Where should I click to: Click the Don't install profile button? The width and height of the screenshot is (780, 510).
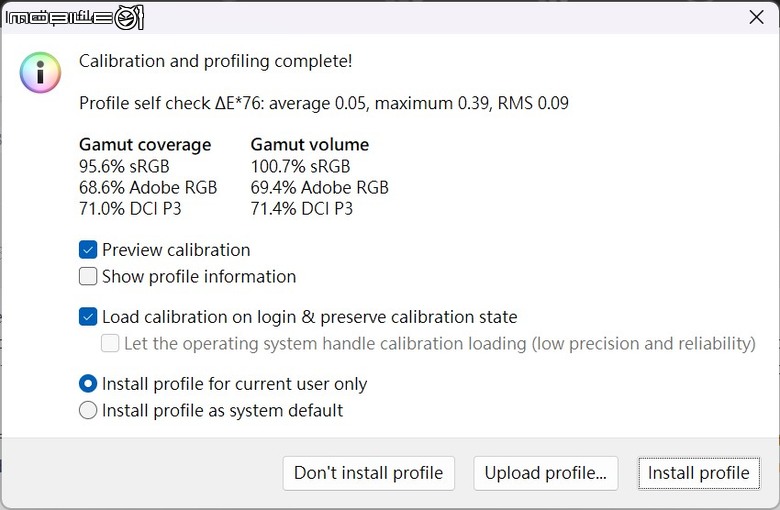[x=369, y=473]
